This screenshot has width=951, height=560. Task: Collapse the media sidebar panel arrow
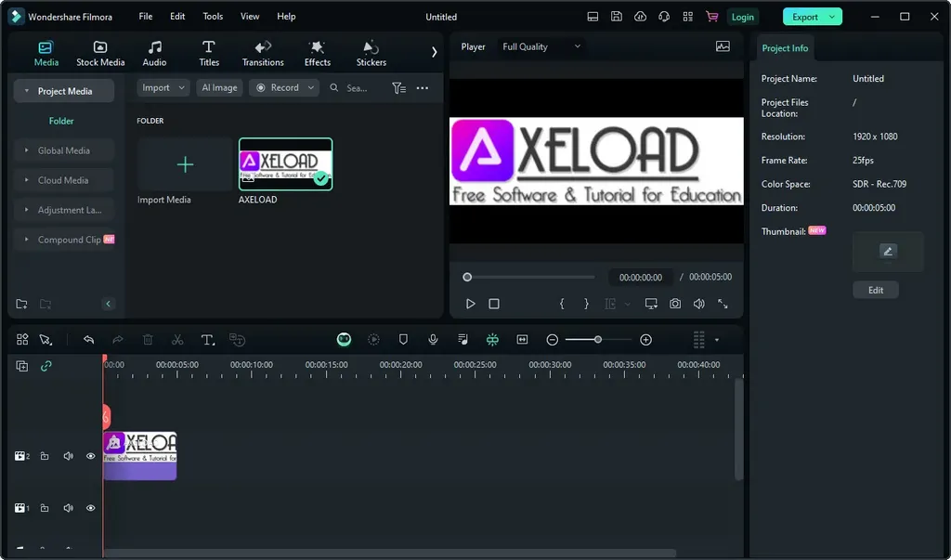(108, 304)
